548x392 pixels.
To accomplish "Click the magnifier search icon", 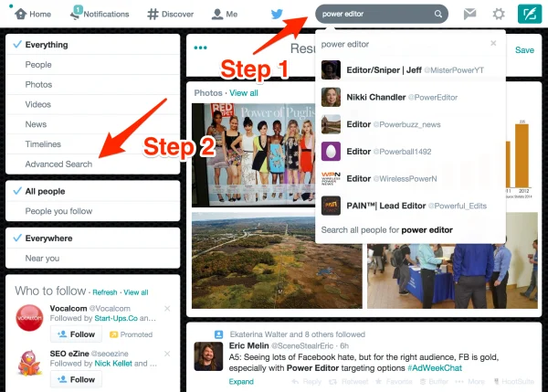I will (x=437, y=14).
